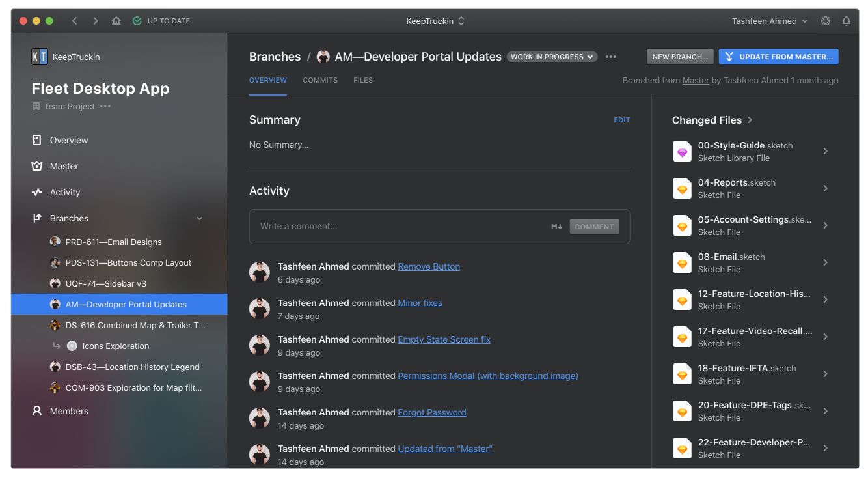
Task: Open the Tashfeen Ahmed account menu
Action: pos(769,21)
